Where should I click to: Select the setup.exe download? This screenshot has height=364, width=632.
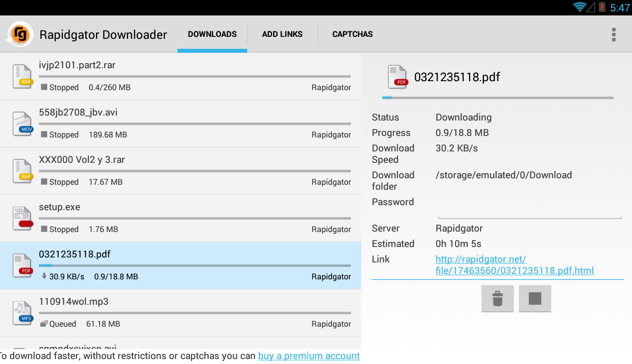point(180,218)
